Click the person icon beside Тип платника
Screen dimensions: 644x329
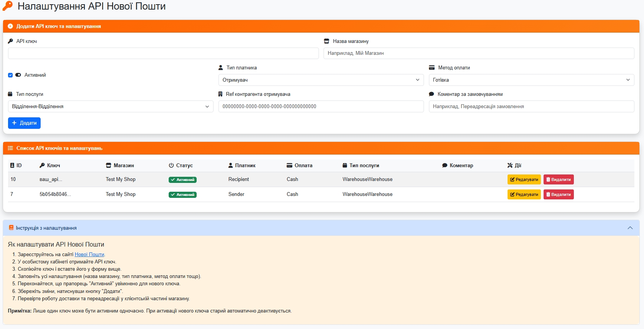(x=220, y=67)
